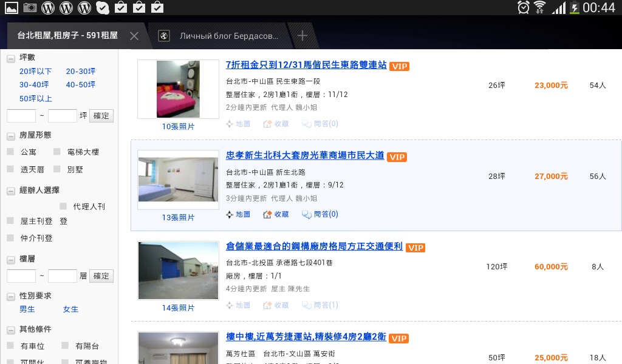622x364 pixels.
Task: Filter by 40-50坪 size
Action: coord(81,85)
